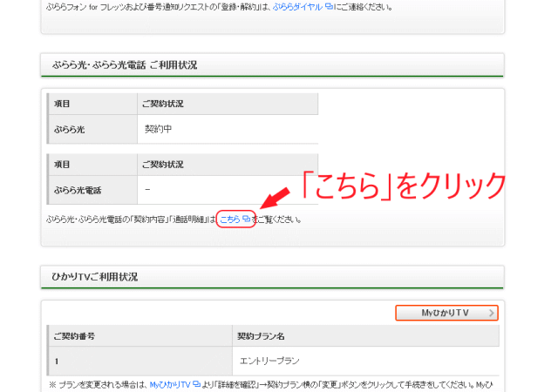
Task: Open the ぷららダイヤル link
Action: 297,7
